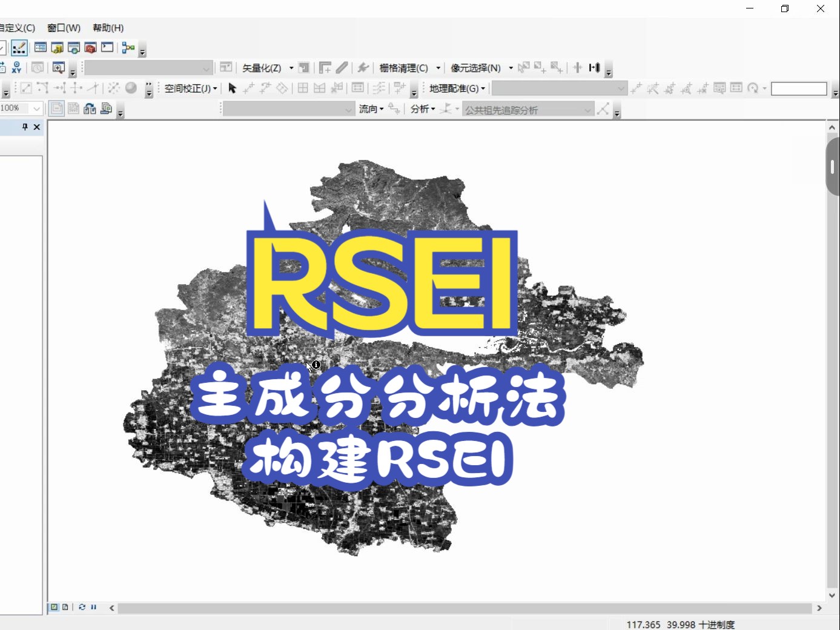
Task: Click the Go To XY coordinate tool
Action: click(x=16, y=68)
